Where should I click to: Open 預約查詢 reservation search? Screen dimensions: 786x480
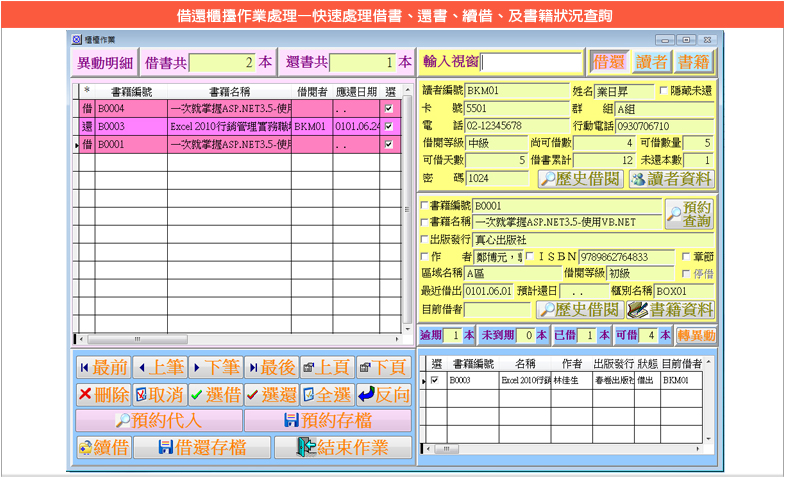pyautogui.click(x=689, y=213)
